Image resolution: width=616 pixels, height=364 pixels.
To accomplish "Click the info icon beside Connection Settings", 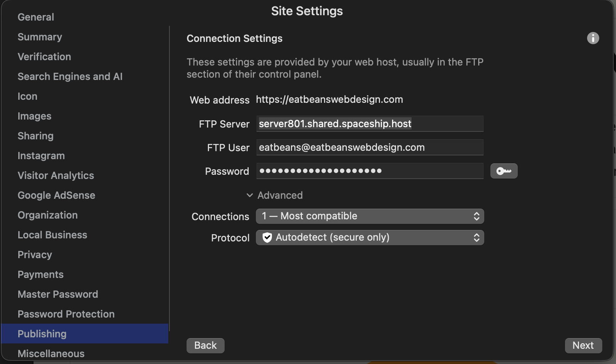I will 593,38.
